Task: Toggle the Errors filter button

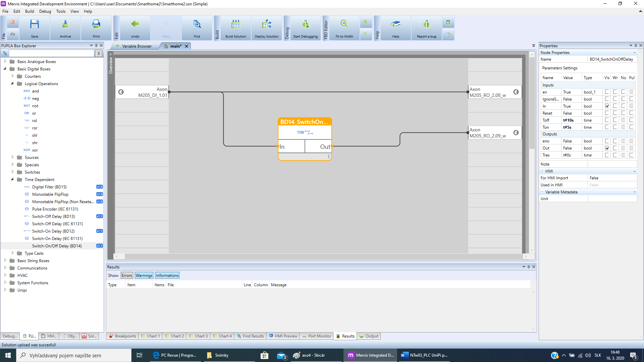Action: [x=127, y=276]
